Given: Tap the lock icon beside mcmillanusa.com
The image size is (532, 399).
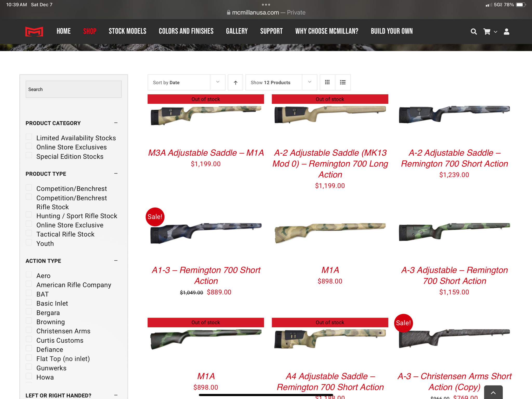Looking at the screenshot, I should tap(229, 12).
